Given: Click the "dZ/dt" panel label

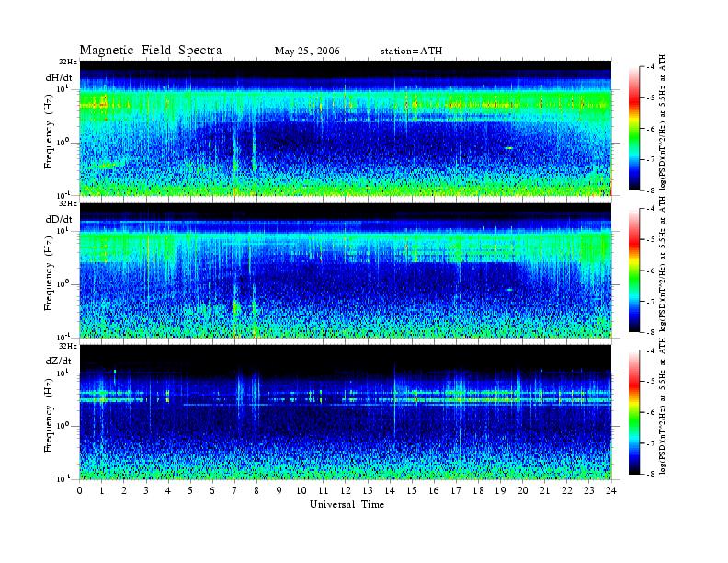Looking at the screenshot, I should point(59,361).
